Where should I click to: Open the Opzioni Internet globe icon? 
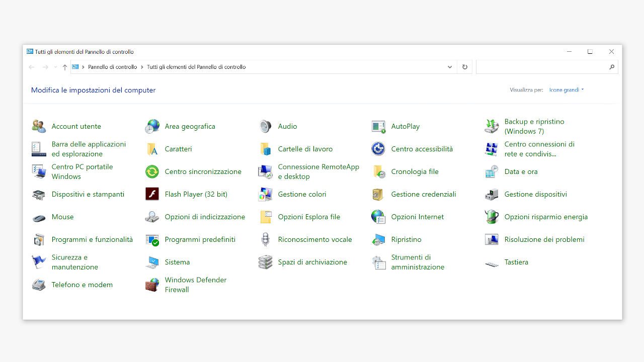(378, 217)
